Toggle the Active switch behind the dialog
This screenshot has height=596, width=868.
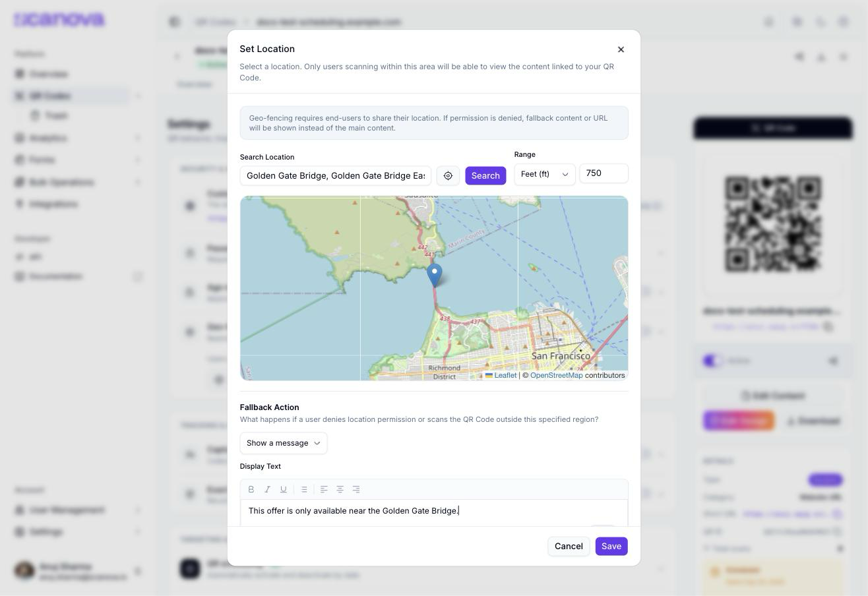tap(712, 361)
